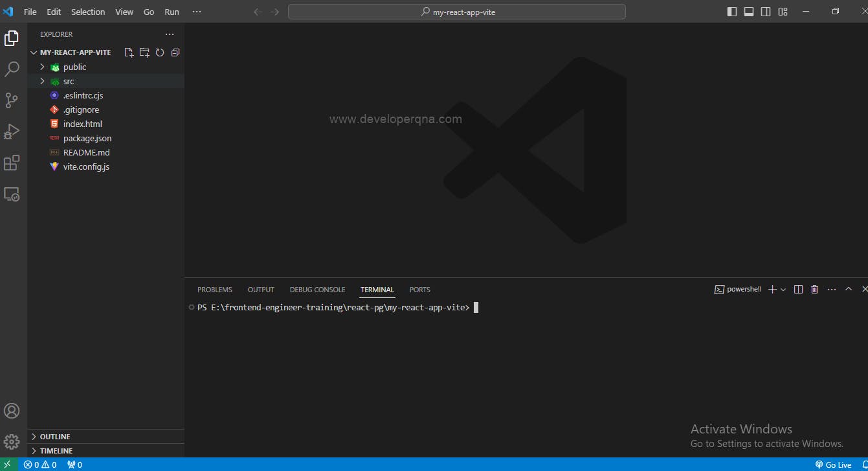The image size is (868, 471).
Task: Show more menu items via ellipsis
Action: (x=197, y=12)
